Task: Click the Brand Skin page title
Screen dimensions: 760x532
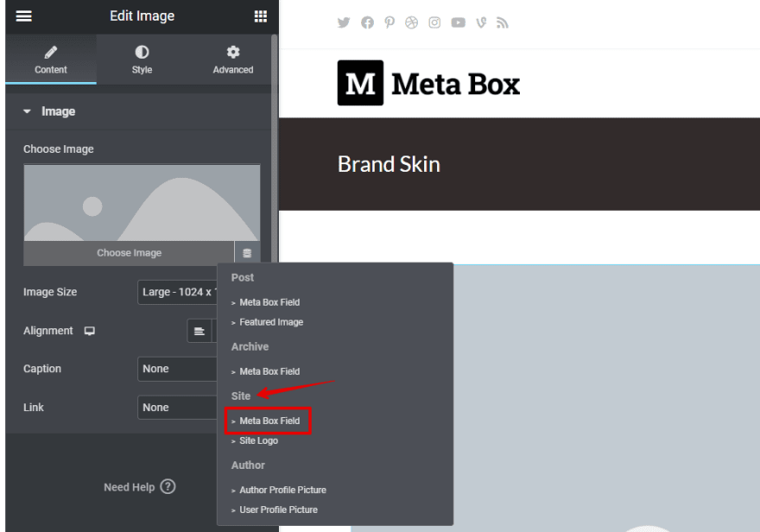Action: tap(389, 164)
